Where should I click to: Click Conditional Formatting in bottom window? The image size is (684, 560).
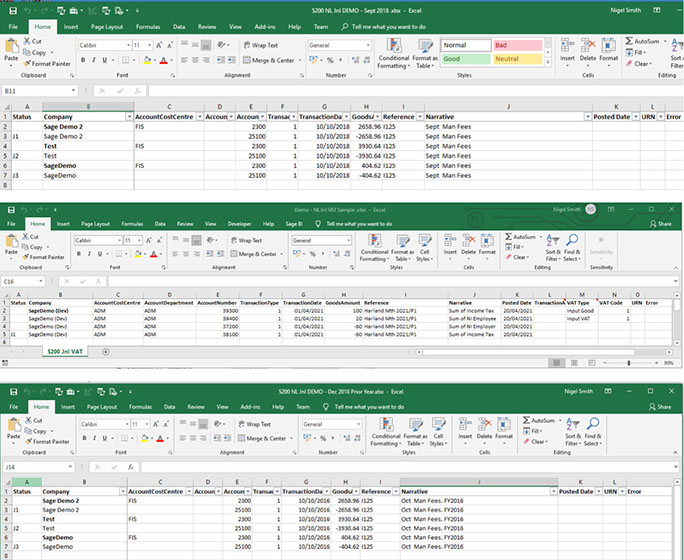[x=386, y=432]
